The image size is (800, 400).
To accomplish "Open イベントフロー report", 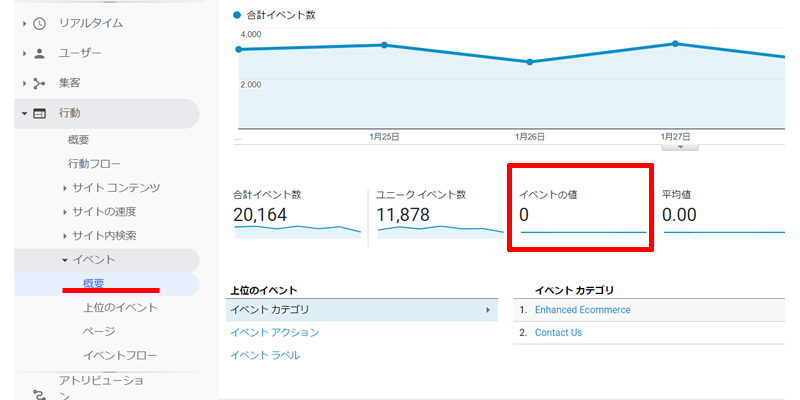I will click(x=120, y=356).
